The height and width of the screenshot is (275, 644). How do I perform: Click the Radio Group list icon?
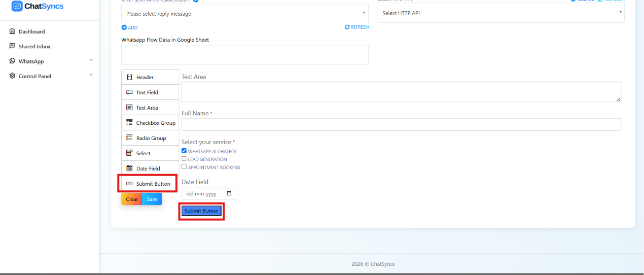tap(129, 137)
